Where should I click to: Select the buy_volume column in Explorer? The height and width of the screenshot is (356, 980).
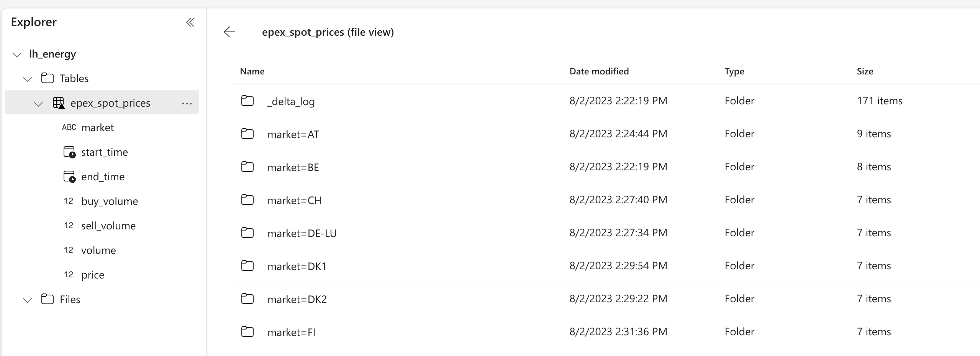click(110, 201)
